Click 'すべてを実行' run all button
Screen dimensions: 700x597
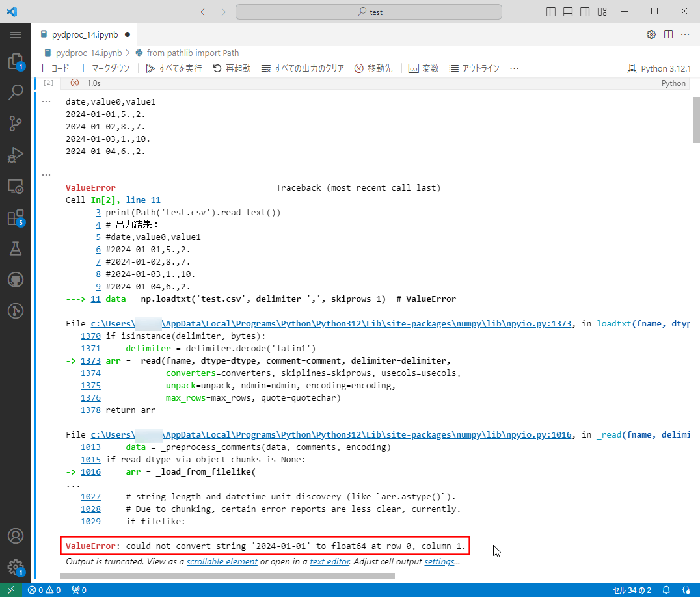point(174,68)
